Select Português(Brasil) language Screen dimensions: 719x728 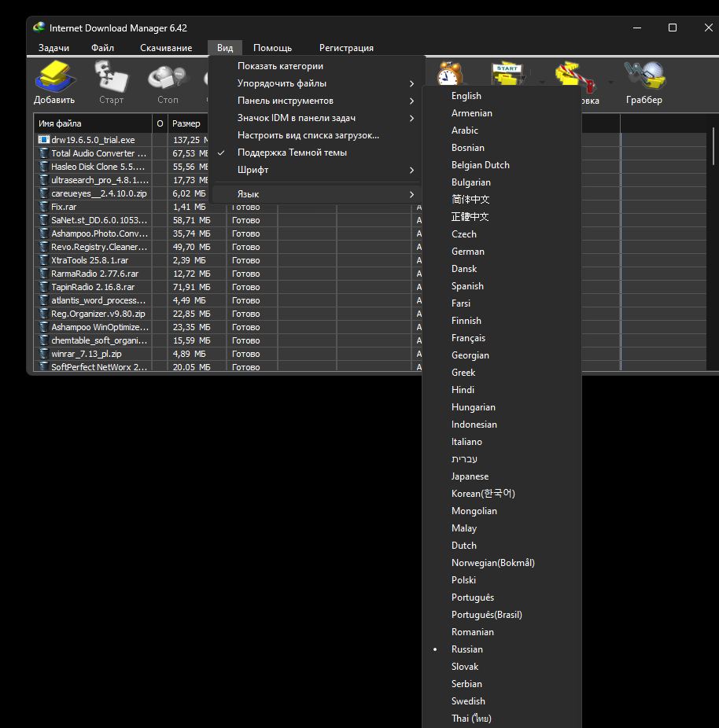tap(502, 615)
